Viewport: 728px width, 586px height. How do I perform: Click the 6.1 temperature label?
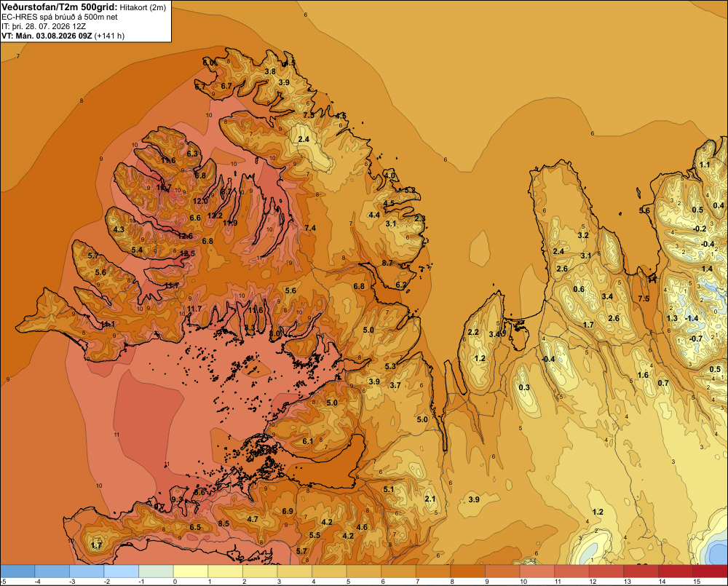308,441
